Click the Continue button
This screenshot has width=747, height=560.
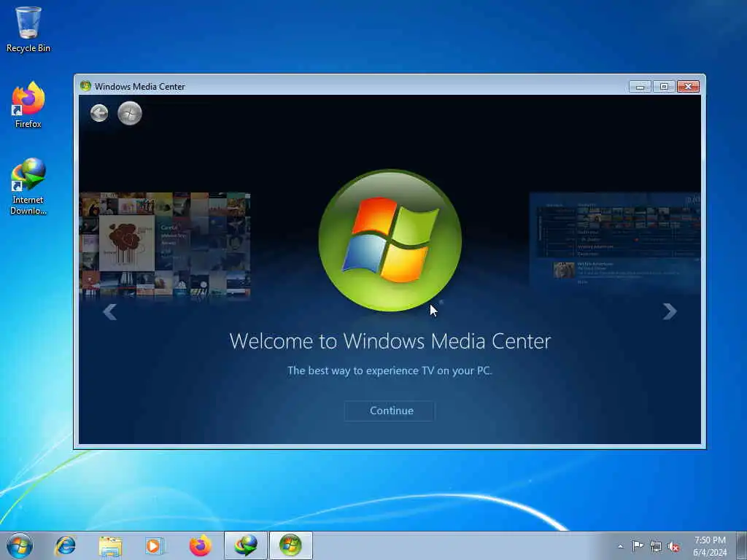[x=390, y=411]
